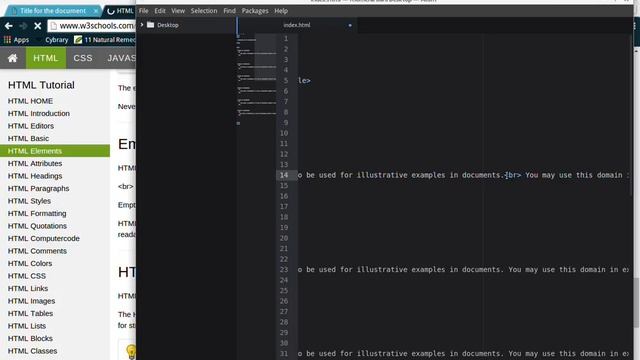
Task: Open HTML CSS in the sidebar
Action: pyautogui.click(x=27, y=276)
